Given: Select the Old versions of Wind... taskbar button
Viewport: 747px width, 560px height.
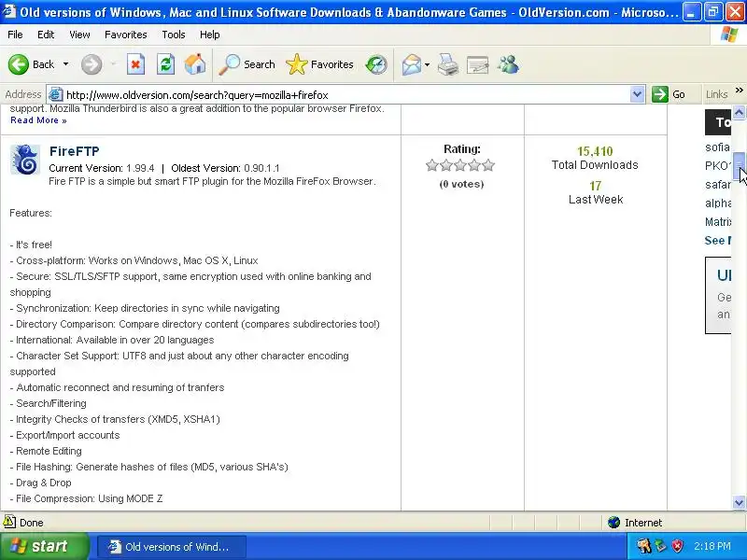Looking at the screenshot, I should point(172,547).
